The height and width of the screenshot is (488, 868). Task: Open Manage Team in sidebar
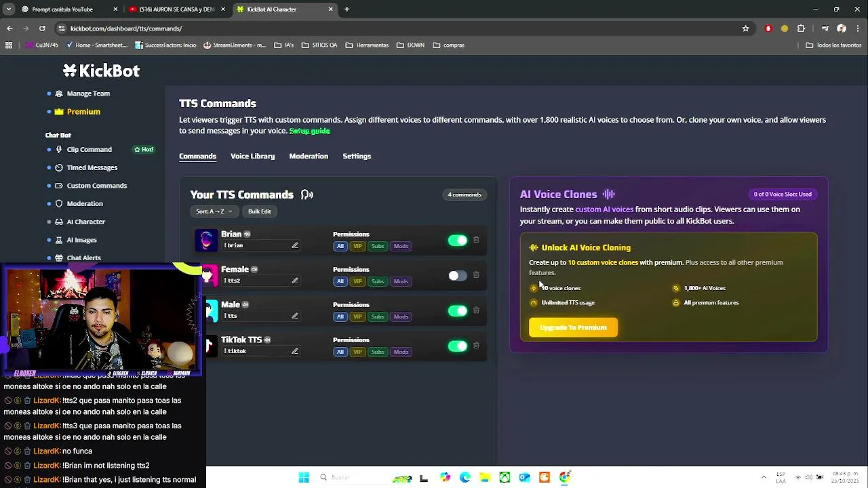88,94
